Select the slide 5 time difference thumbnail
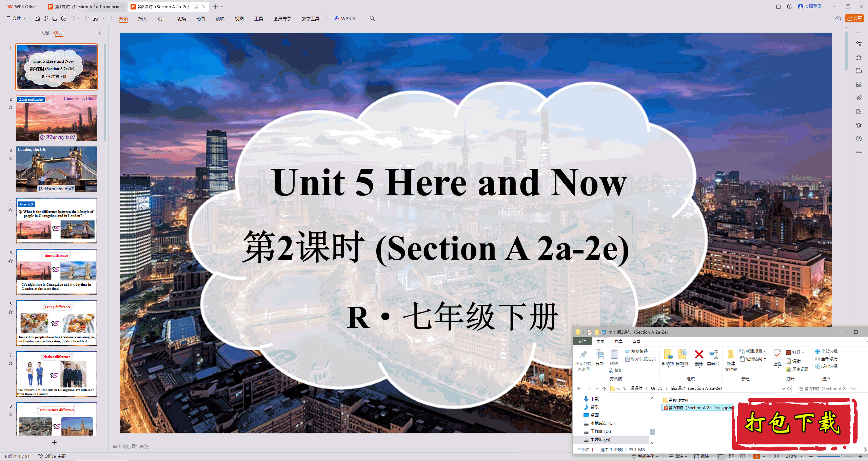This screenshot has height=461, width=868. point(57,272)
